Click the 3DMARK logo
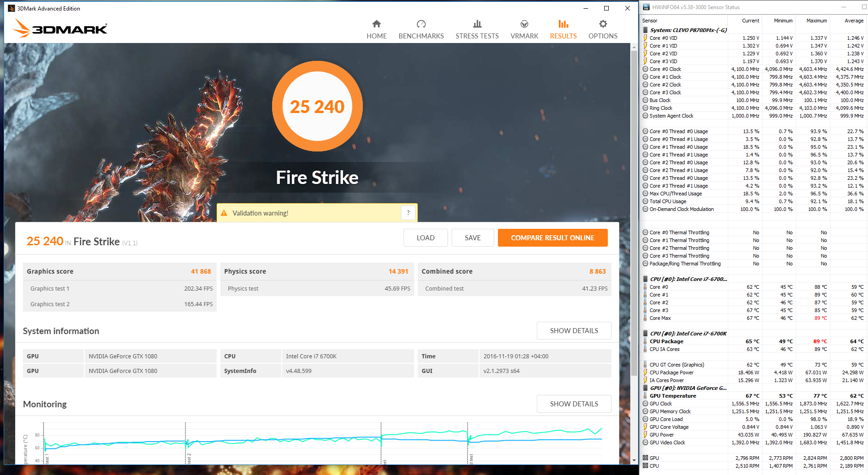 (x=60, y=28)
